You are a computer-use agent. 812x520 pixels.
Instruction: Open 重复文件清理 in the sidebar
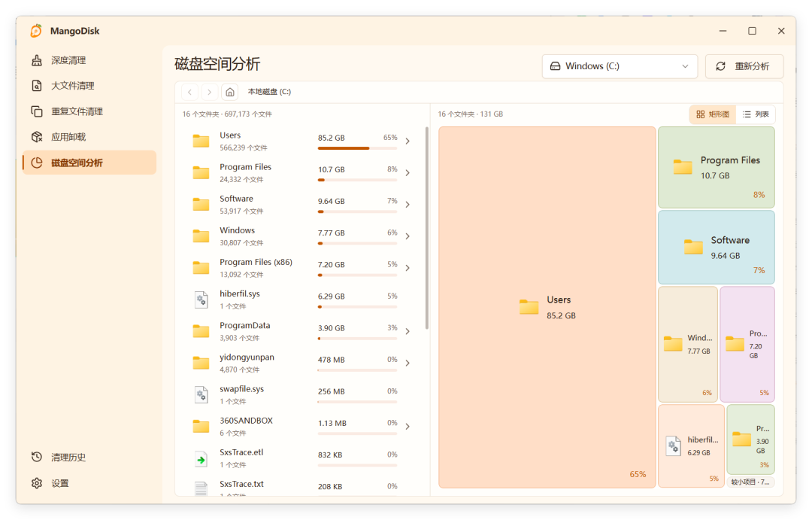(x=89, y=111)
